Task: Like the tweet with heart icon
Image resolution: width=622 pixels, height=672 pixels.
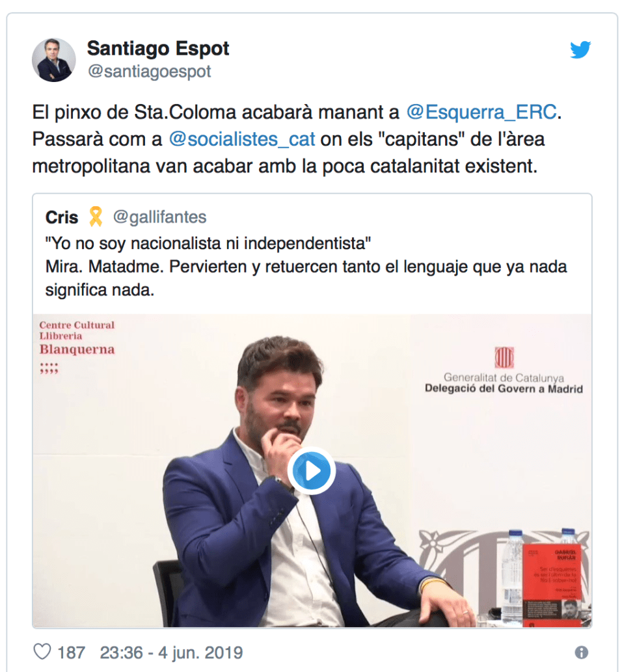Action: click(42, 652)
